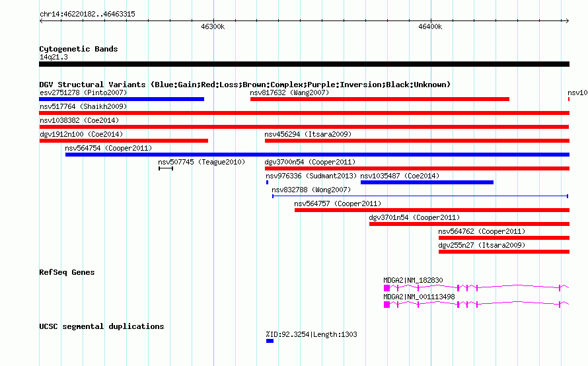Image resolution: width=588 pixels, height=366 pixels.
Task: Click nsv1035487 (Coe2014) label
Action: point(400,176)
